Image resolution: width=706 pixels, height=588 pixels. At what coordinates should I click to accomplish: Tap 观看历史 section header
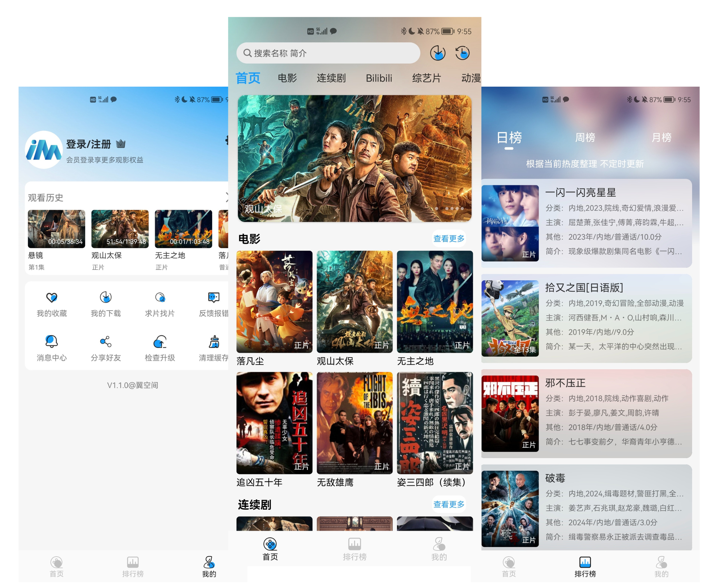click(45, 198)
